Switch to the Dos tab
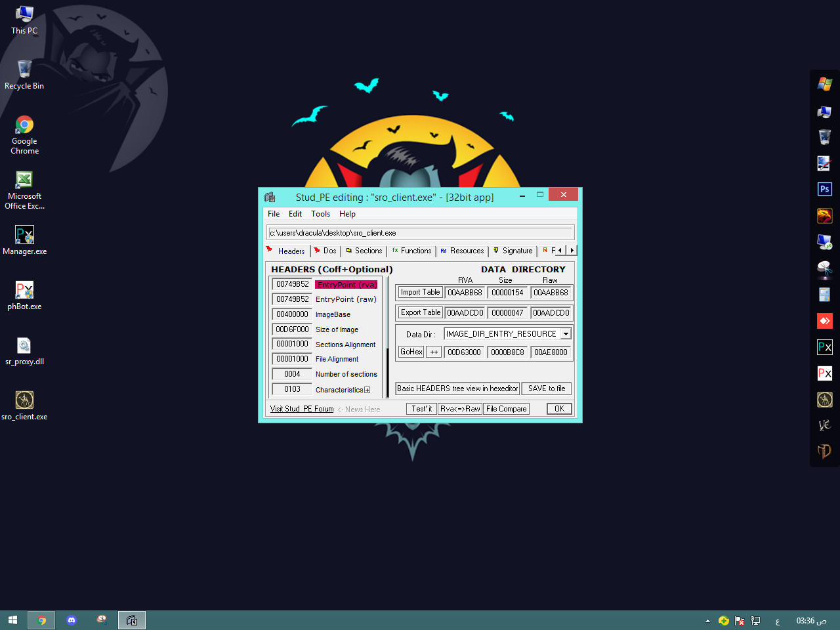The height and width of the screenshot is (630, 840). [325, 251]
